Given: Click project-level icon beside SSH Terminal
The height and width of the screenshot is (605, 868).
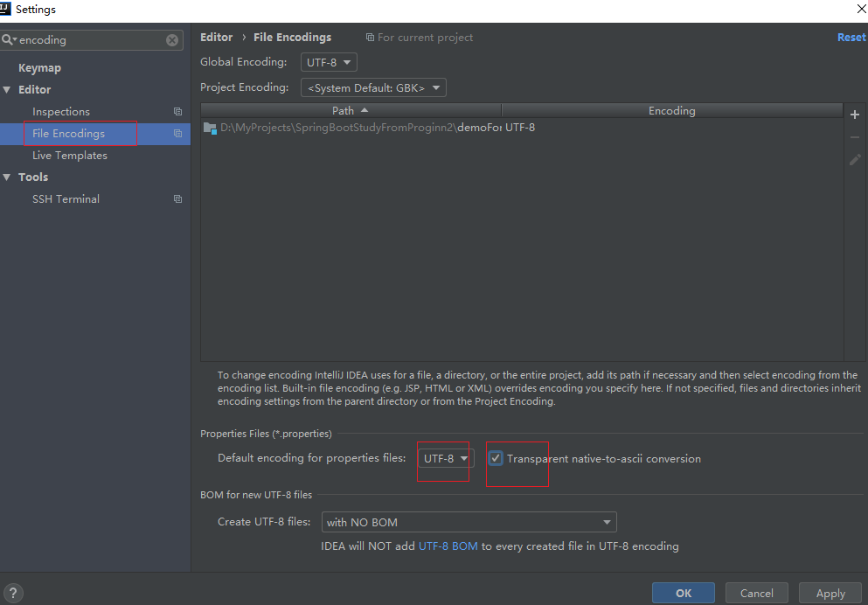Looking at the screenshot, I should [x=177, y=199].
